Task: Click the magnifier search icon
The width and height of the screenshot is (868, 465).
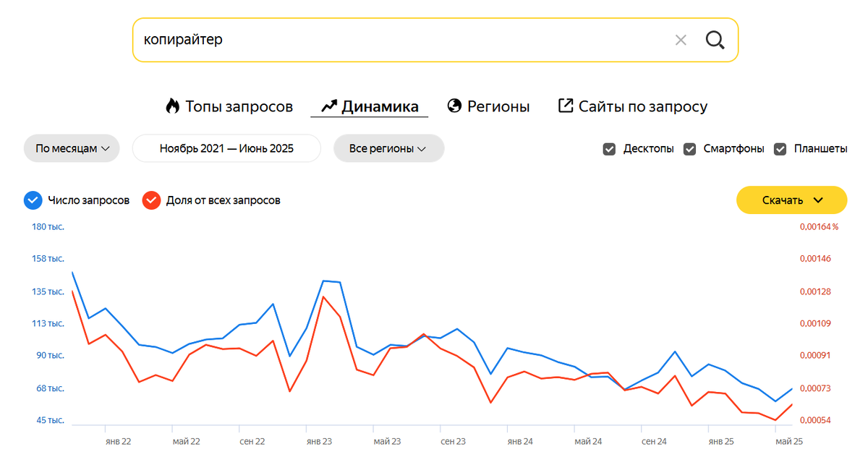Action: pyautogui.click(x=715, y=40)
